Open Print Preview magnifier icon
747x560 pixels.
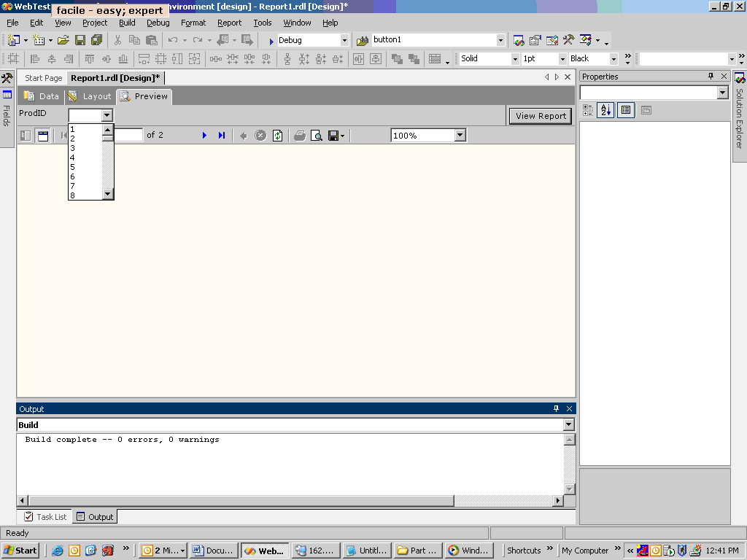317,136
